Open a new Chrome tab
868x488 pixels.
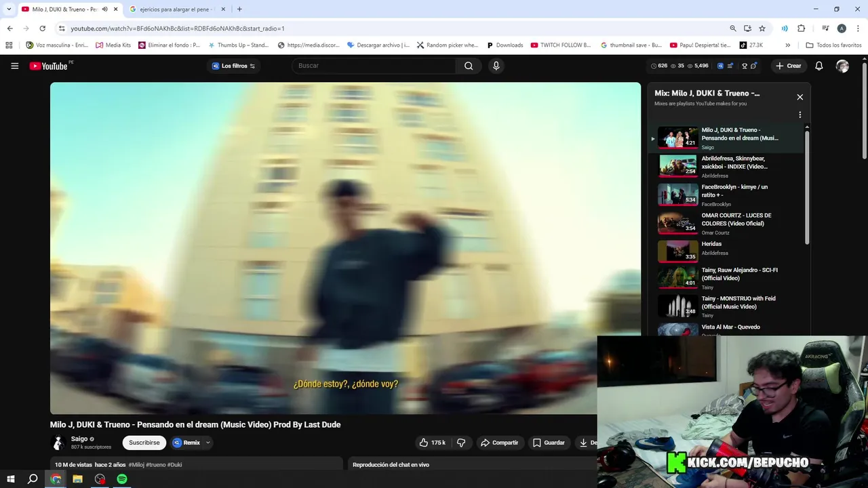pos(239,9)
